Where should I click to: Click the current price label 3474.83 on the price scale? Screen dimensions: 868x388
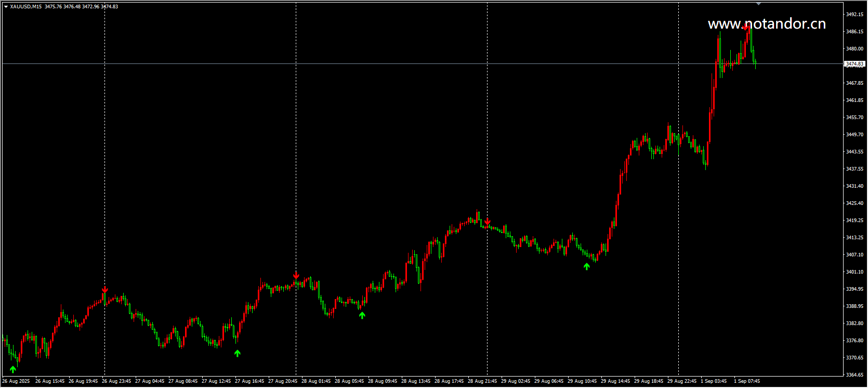click(x=854, y=64)
